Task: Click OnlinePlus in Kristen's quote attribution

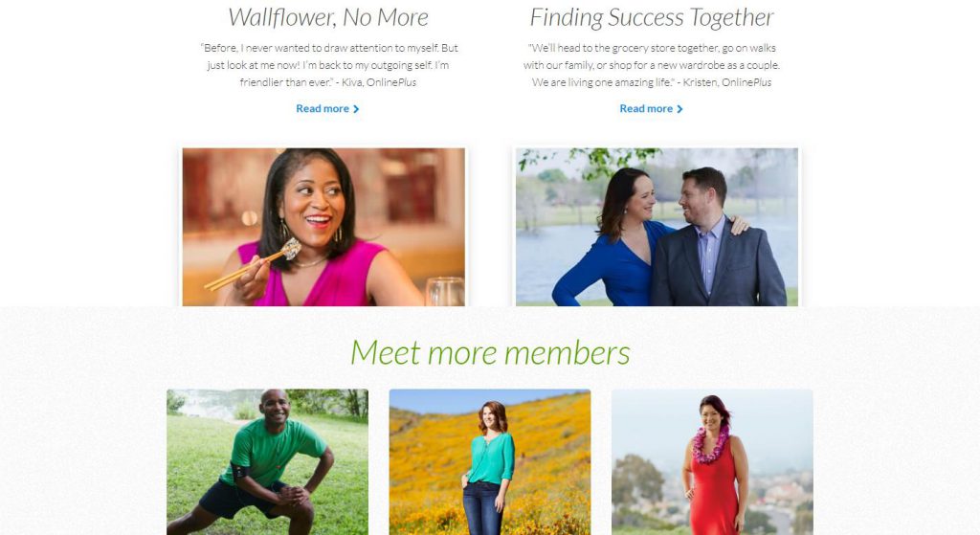Action: click(746, 82)
